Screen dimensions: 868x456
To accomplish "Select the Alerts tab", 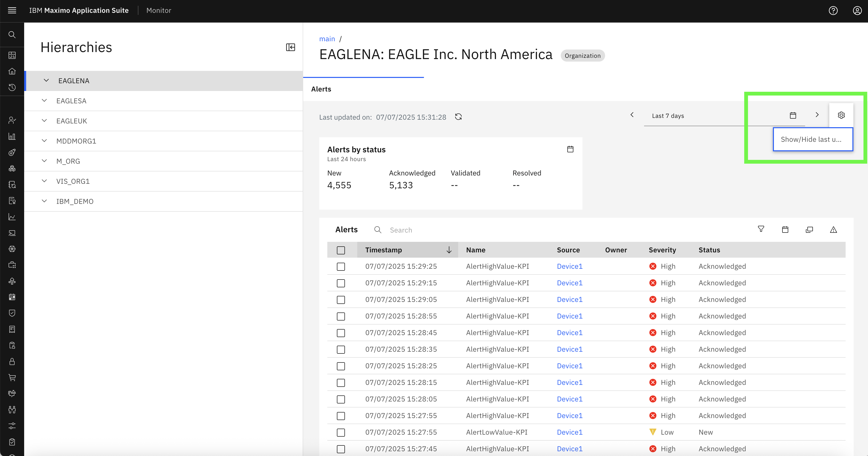I will pos(321,89).
